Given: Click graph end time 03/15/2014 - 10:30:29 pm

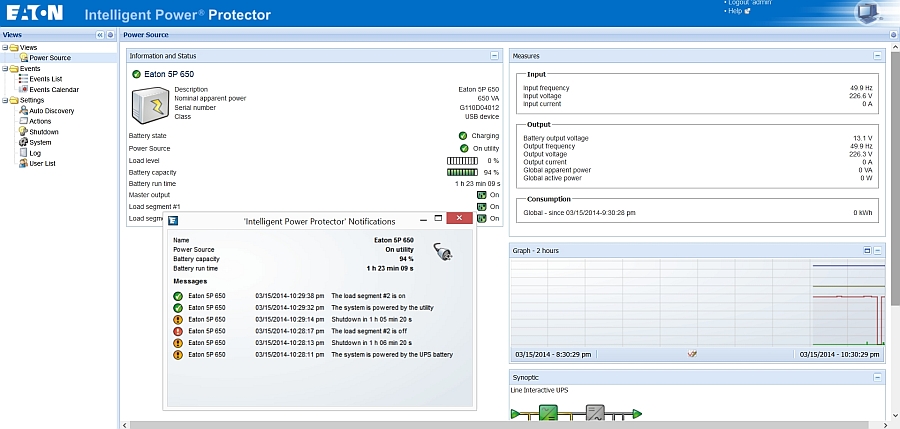Looking at the screenshot, I should [x=839, y=354].
